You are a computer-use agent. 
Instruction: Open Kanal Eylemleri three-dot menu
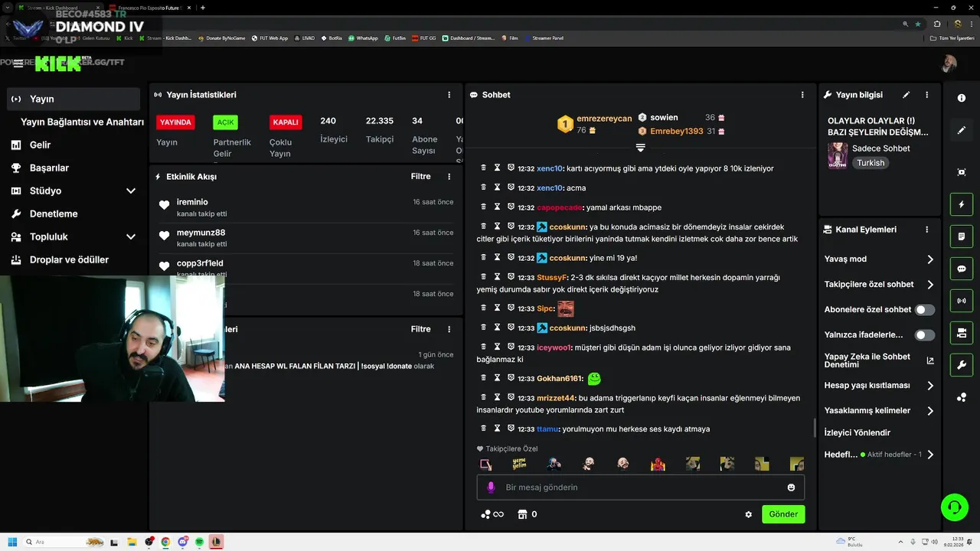coord(926,230)
